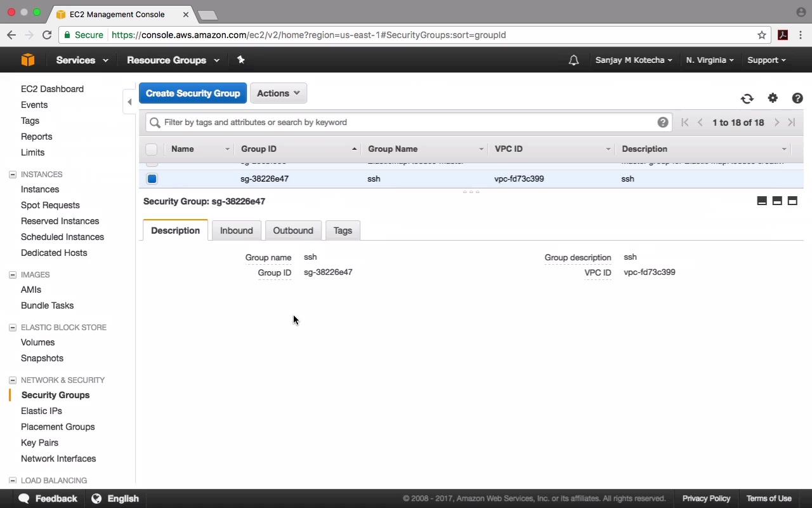Collapse the ELASTIC BLOCK STORE section
Image resolution: width=812 pixels, height=508 pixels.
point(12,328)
